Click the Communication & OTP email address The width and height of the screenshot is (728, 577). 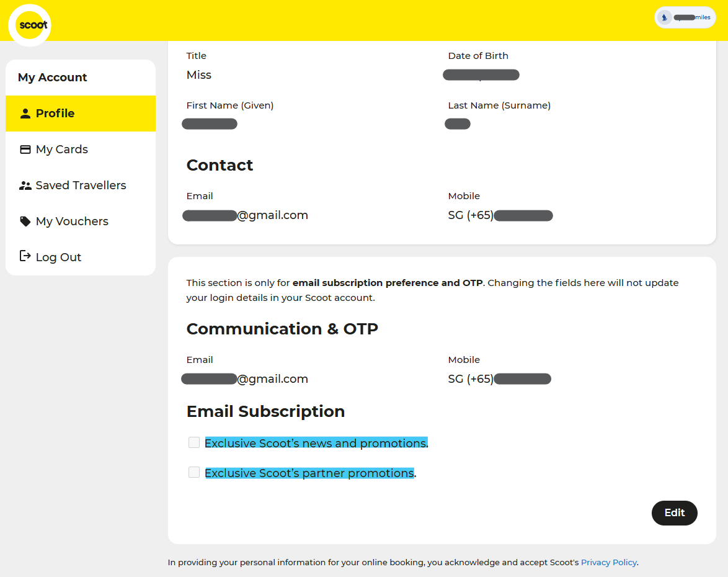click(x=245, y=379)
